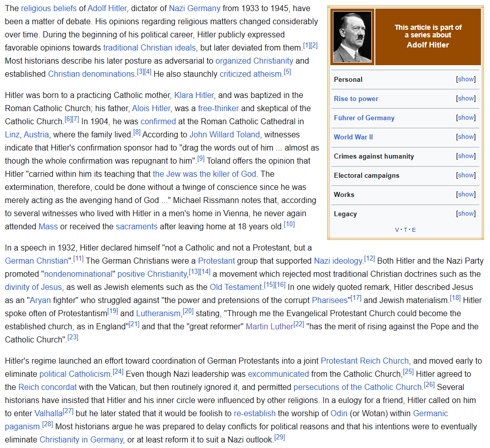Click the V template view link
The image size is (490, 448).
(397, 230)
